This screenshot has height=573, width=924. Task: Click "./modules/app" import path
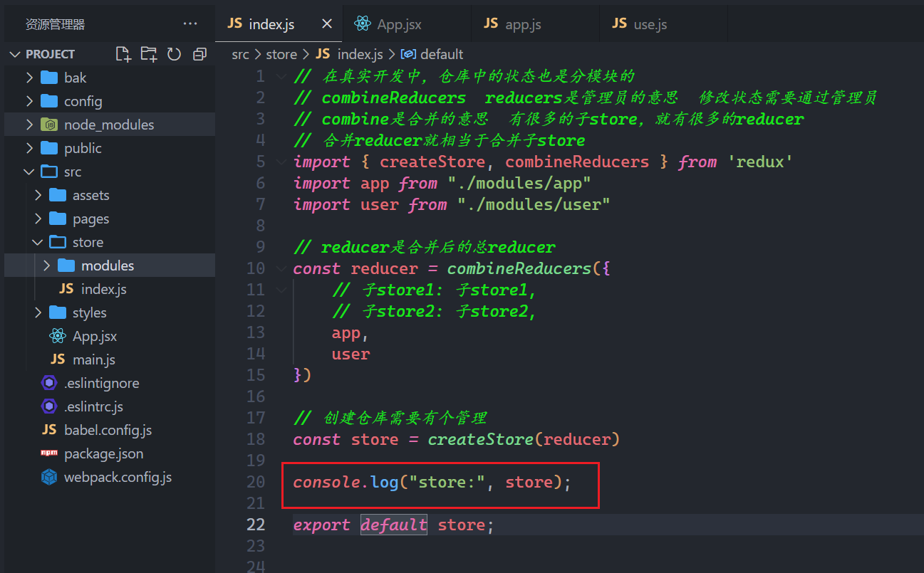click(x=519, y=183)
